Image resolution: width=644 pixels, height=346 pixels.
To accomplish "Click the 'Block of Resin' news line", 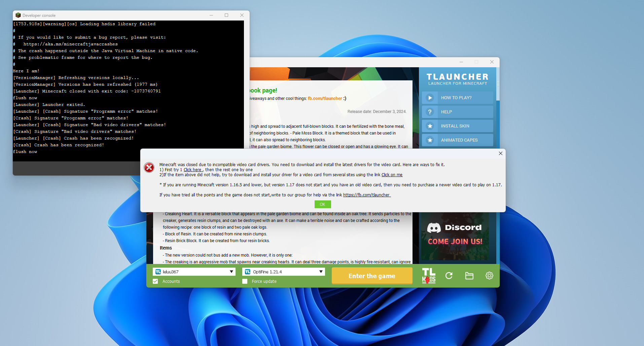I will 215,234.
